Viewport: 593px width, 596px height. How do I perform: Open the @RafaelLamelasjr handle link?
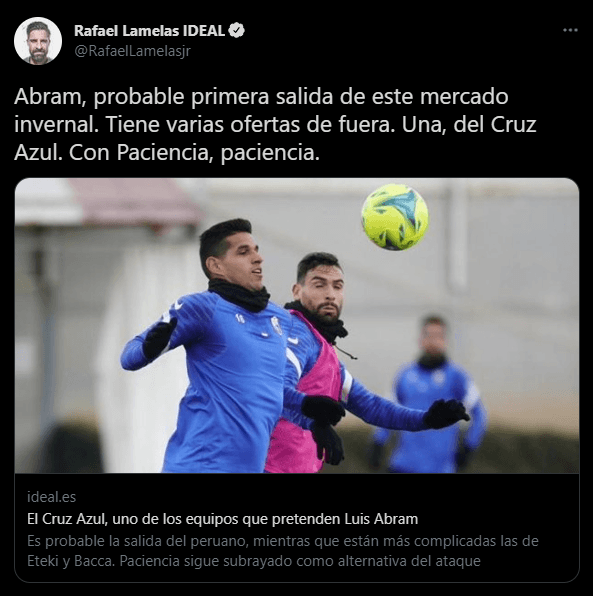coord(132,51)
